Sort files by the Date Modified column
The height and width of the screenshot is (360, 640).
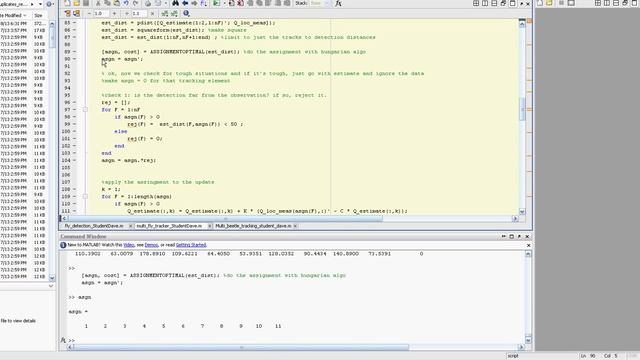[13, 16]
